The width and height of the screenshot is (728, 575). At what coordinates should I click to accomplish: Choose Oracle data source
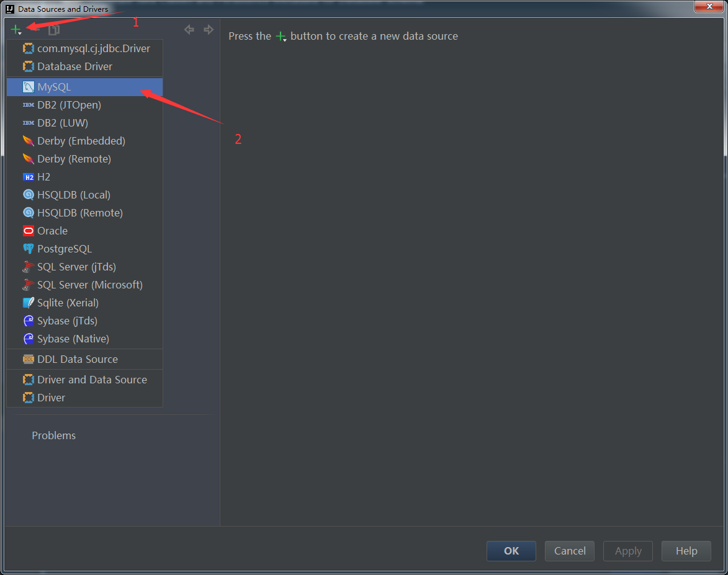click(x=85, y=231)
